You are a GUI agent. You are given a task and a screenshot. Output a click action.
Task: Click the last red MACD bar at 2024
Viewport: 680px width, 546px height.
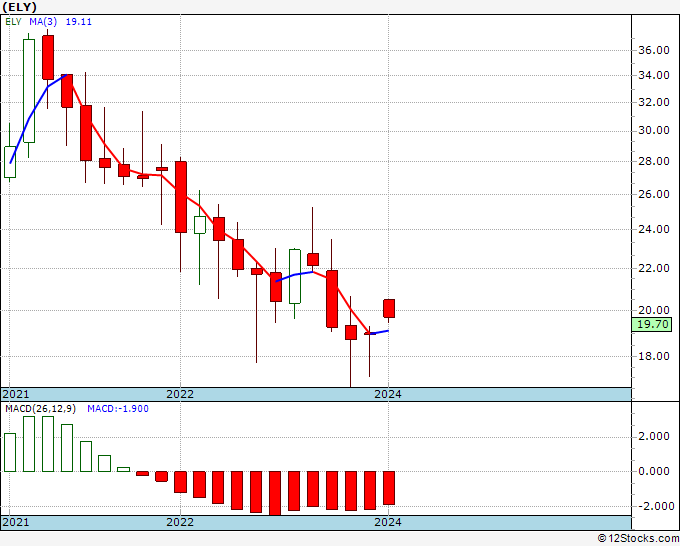[389, 488]
